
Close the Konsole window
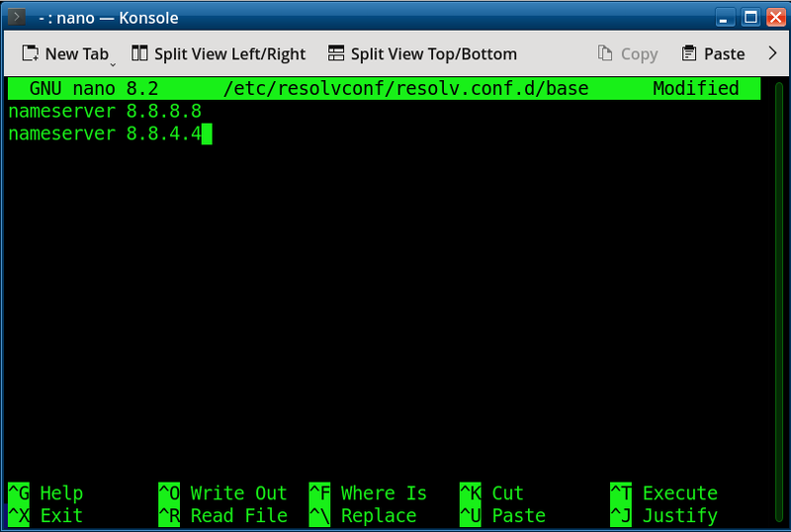coord(776,18)
